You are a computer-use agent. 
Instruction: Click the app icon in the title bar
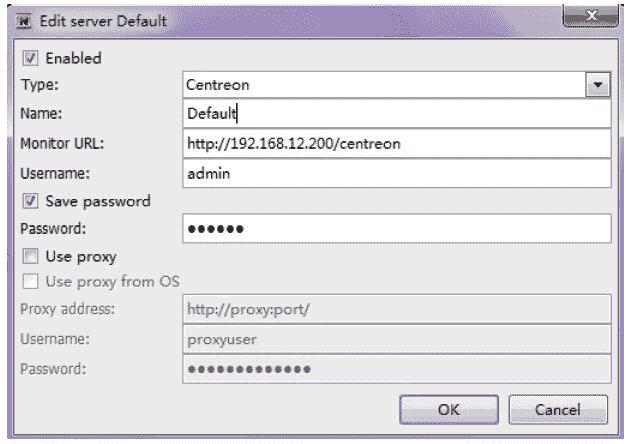[x=23, y=21]
